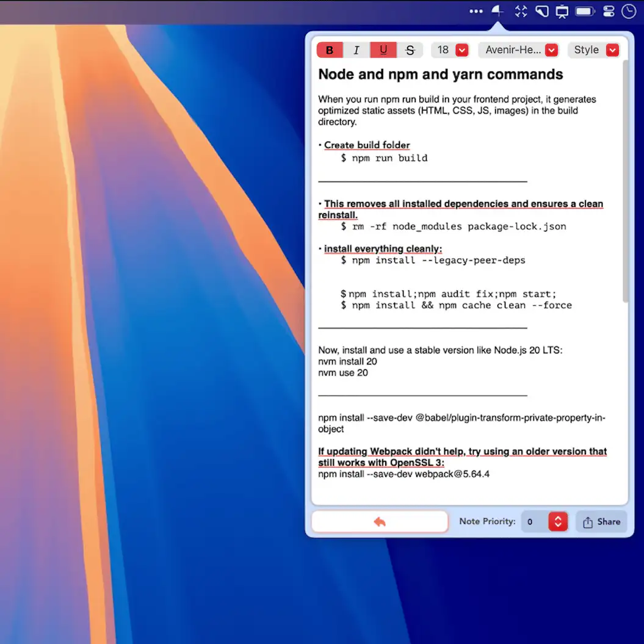Open the Style dropdown
644x644 pixels.
[x=595, y=50]
